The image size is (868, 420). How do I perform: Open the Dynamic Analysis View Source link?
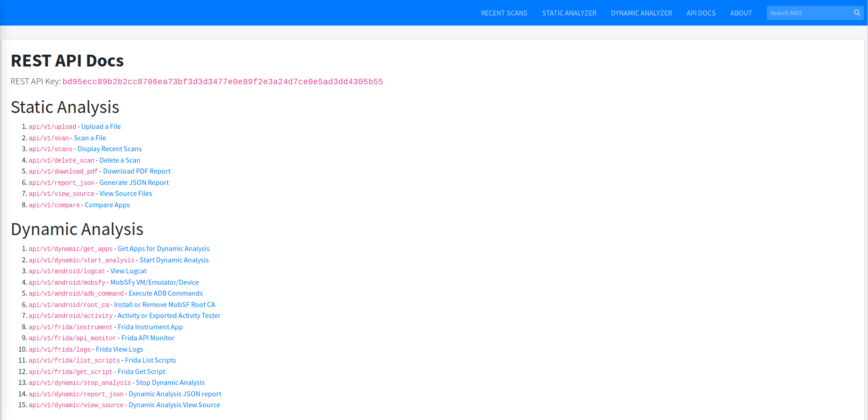pyautogui.click(x=174, y=405)
